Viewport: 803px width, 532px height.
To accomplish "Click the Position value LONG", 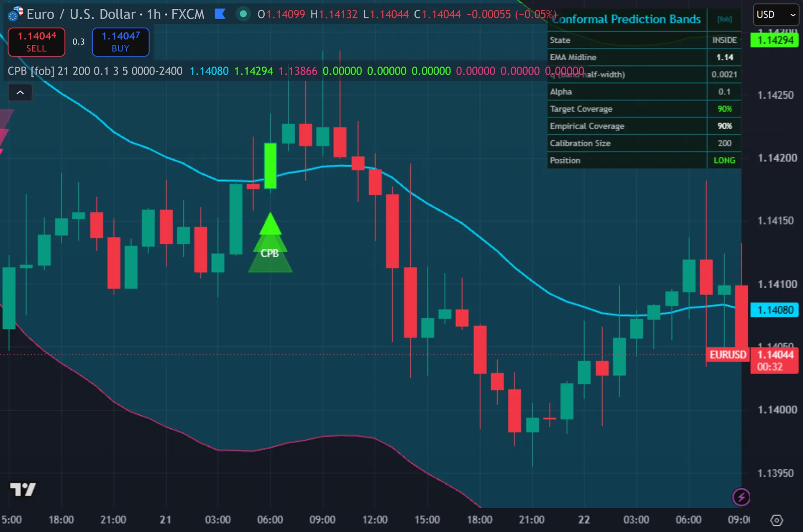I will coord(724,160).
